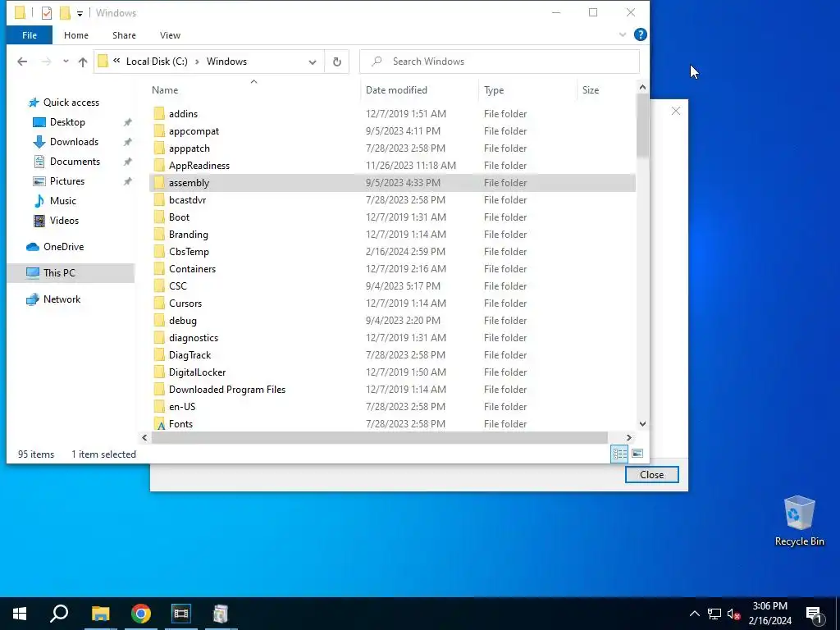Click the vertical scrollbar up arrow
840x630 pixels.
point(642,87)
